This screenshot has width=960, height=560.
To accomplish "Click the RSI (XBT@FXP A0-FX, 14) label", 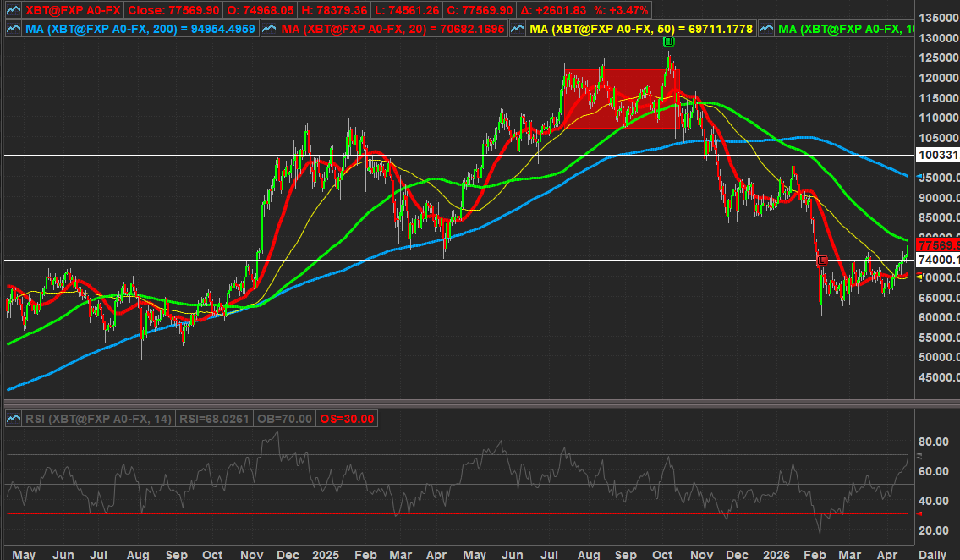I will (97, 419).
